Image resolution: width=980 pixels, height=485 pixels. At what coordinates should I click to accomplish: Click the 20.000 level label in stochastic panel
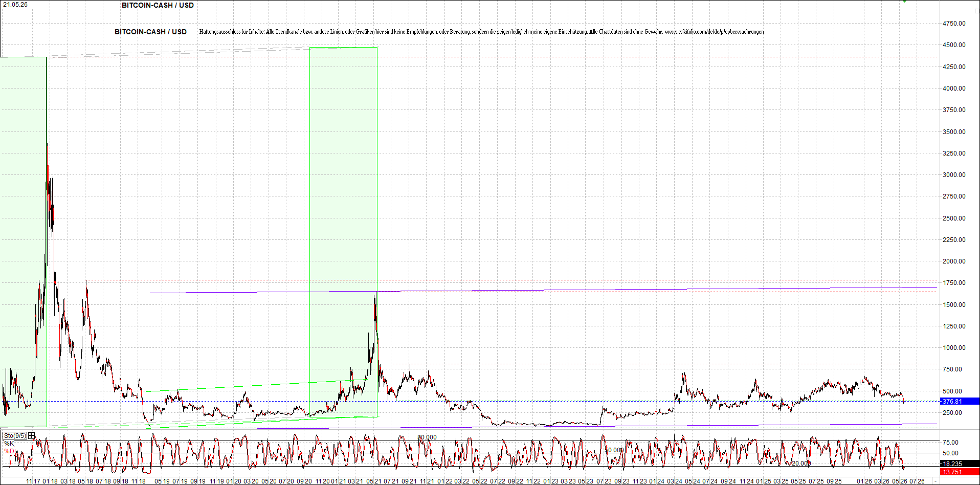tap(801, 464)
